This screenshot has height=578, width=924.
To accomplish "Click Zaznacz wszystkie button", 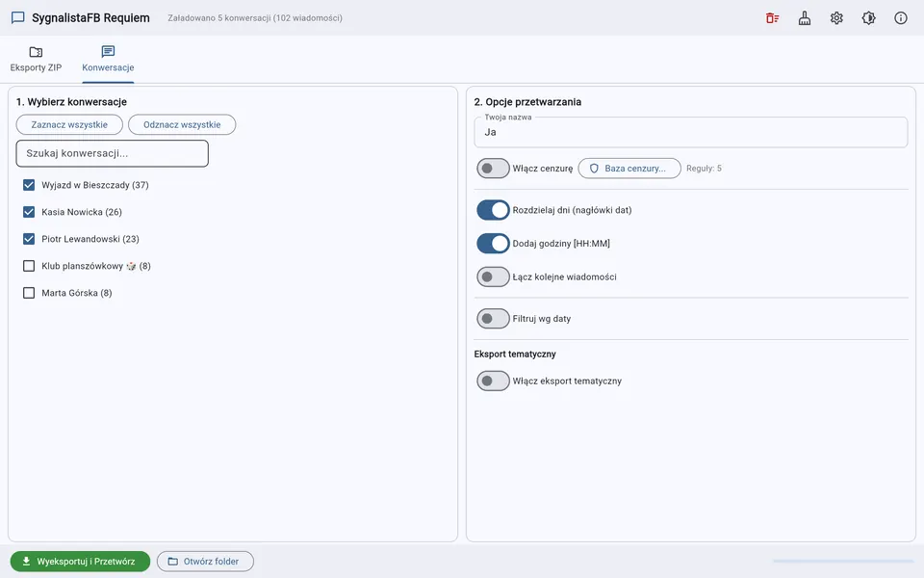I will (69, 124).
